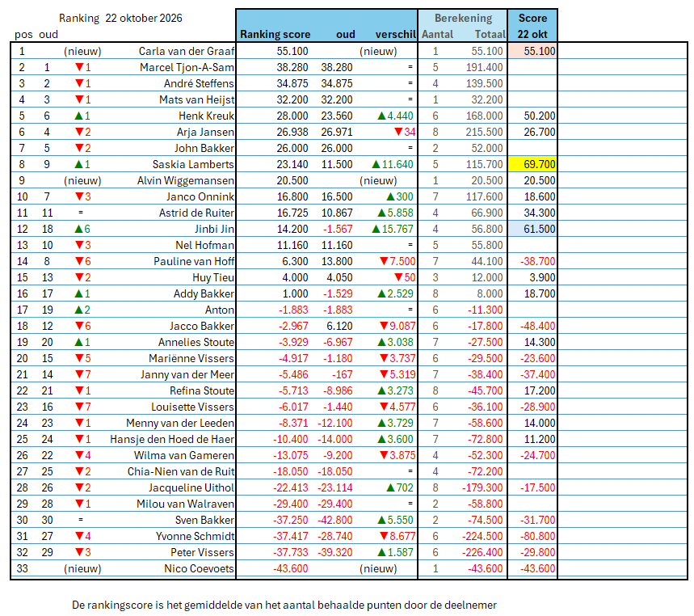Select the 'pos' column label
This screenshot has width=694, height=616.
[x=23, y=35]
